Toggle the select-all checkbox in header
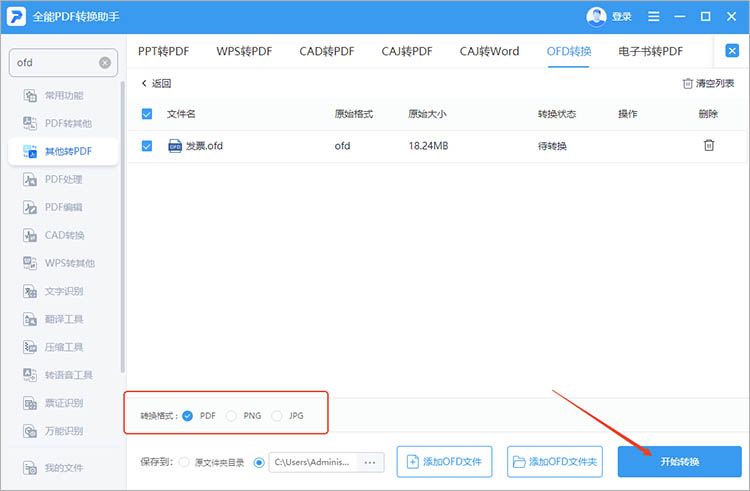The width and height of the screenshot is (750, 491). click(x=147, y=114)
